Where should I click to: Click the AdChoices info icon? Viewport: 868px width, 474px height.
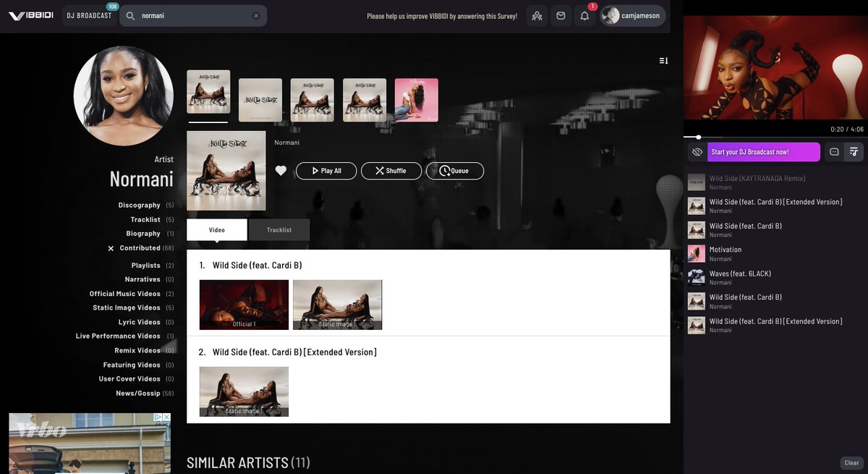coord(158,418)
